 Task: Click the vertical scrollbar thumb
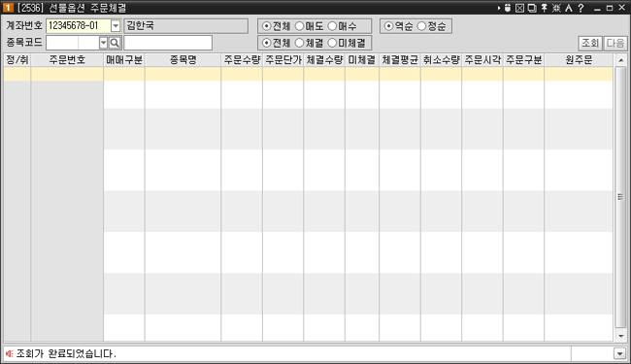click(620, 197)
